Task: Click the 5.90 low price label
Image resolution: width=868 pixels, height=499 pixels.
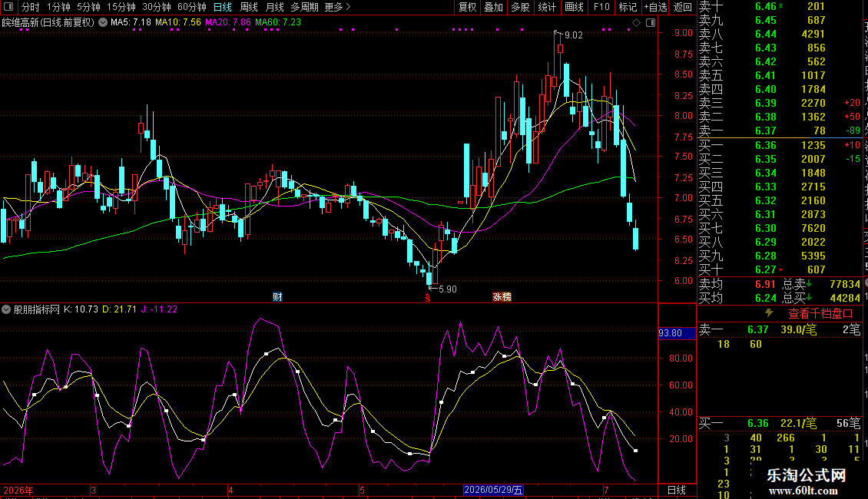Action: [x=447, y=289]
